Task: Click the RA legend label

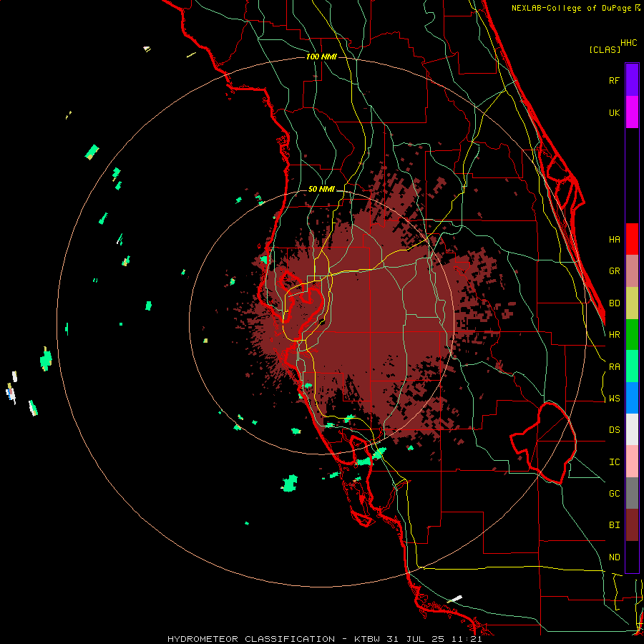Action: tap(614, 367)
